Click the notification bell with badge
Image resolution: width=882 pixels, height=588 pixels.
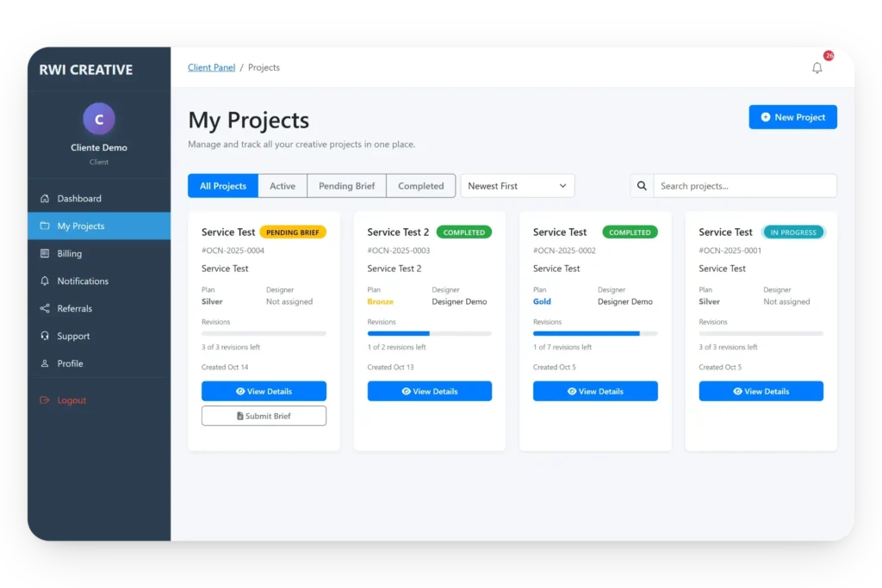pyautogui.click(x=817, y=66)
